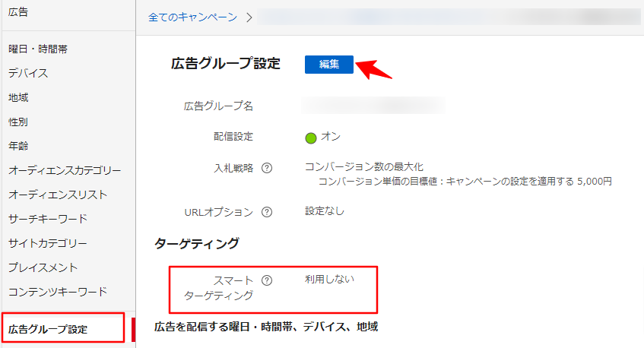Select 地域 from the side menu
This screenshot has height=348, width=644.
coord(19,98)
